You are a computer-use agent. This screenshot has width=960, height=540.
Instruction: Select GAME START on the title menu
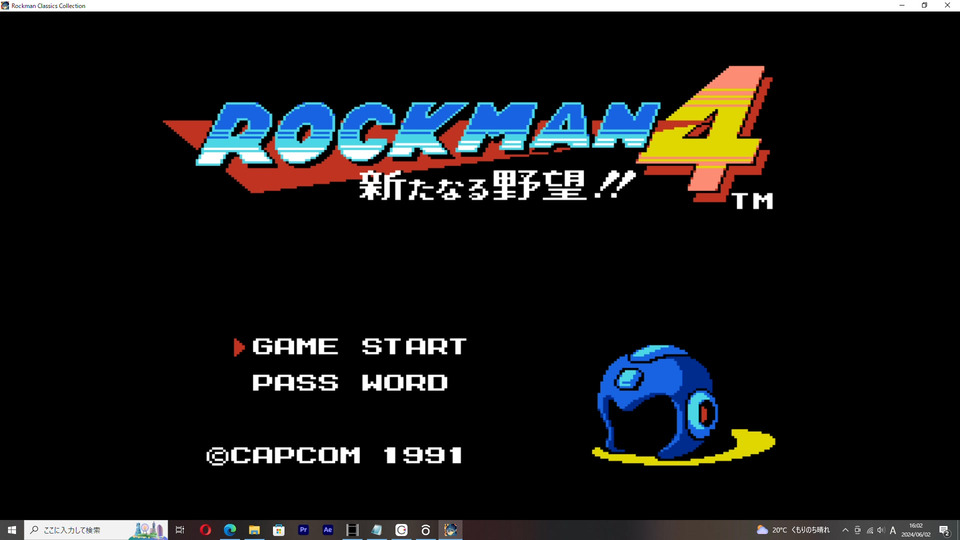click(359, 347)
